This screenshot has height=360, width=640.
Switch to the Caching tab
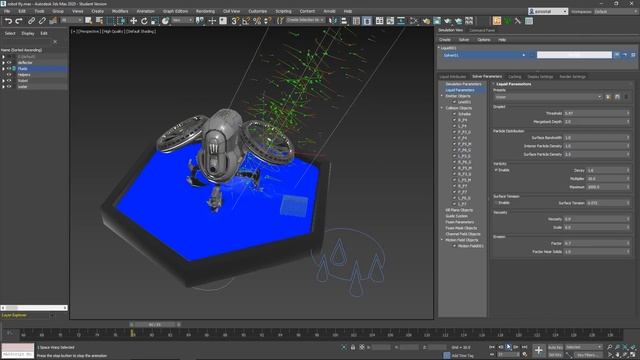pyautogui.click(x=515, y=76)
